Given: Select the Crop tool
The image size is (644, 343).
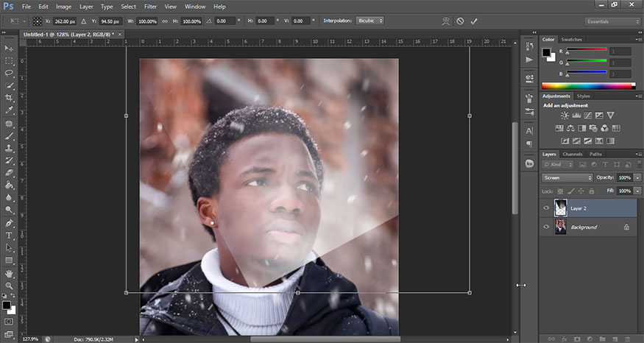Looking at the screenshot, I should point(9,98).
